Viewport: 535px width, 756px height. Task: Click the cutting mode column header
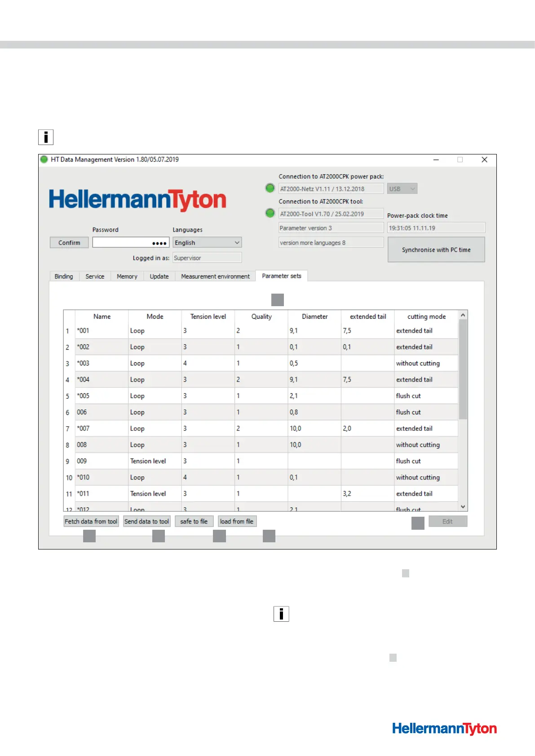point(426,316)
